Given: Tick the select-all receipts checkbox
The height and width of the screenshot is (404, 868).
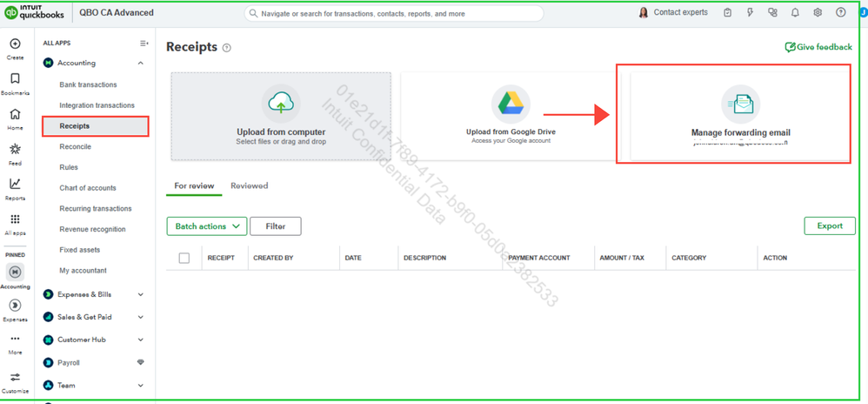Looking at the screenshot, I should pyautogui.click(x=184, y=258).
